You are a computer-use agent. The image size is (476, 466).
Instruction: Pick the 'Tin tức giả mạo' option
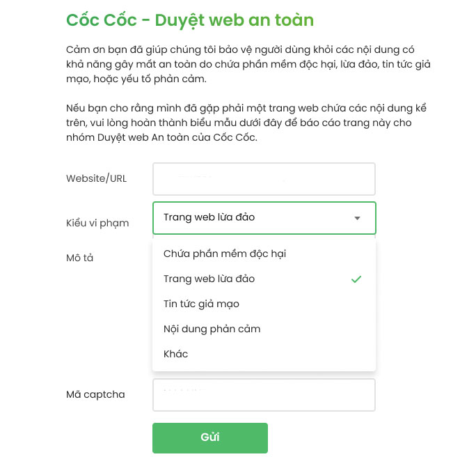tap(201, 304)
